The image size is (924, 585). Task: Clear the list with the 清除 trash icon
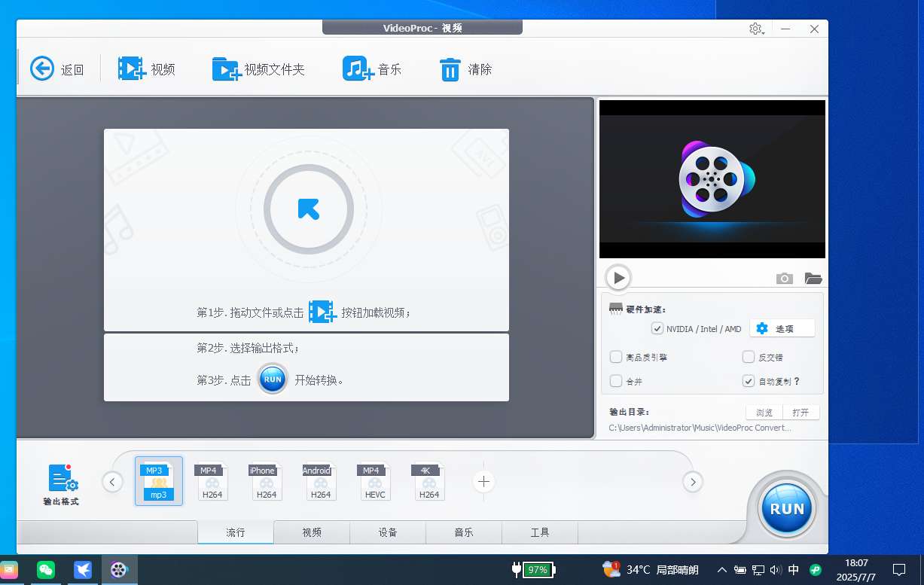pyautogui.click(x=450, y=69)
